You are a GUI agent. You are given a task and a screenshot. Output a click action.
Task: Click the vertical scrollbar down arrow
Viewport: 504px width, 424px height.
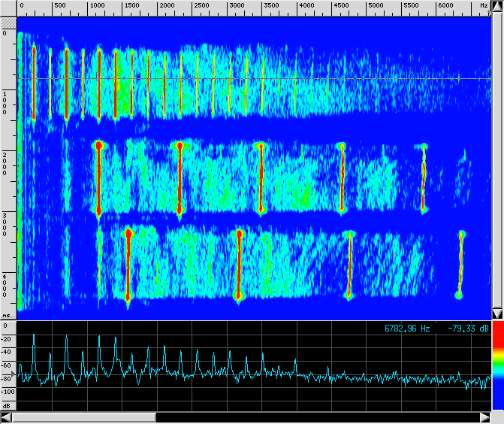(496, 313)
